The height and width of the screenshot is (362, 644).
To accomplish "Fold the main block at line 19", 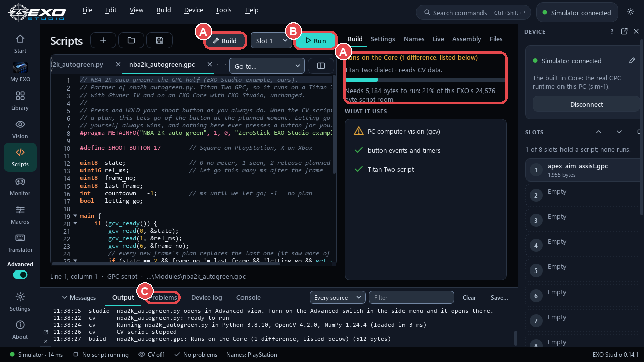I will point(75,216).
